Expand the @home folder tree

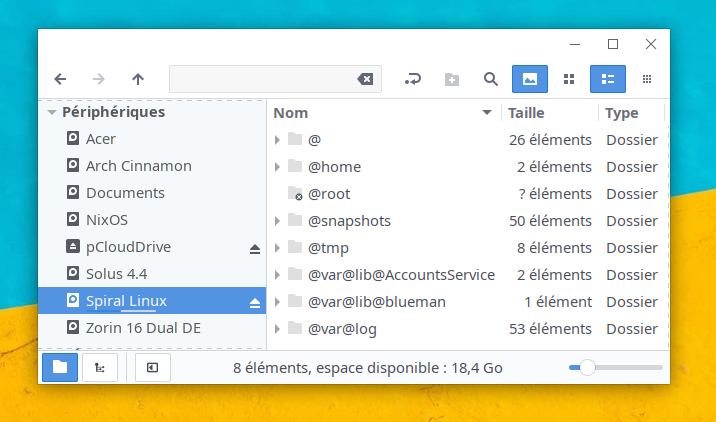pyautogui.click(x=277, y=167)
